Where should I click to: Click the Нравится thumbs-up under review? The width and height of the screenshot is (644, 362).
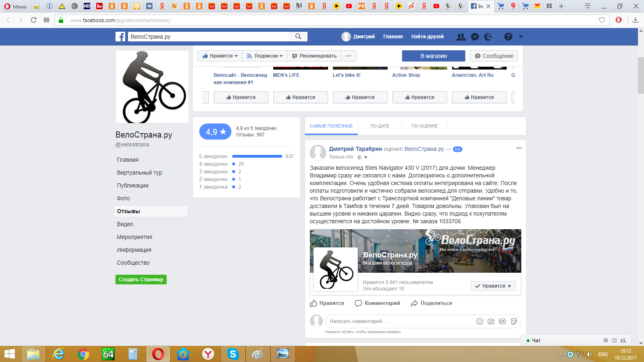coord(327,303)
